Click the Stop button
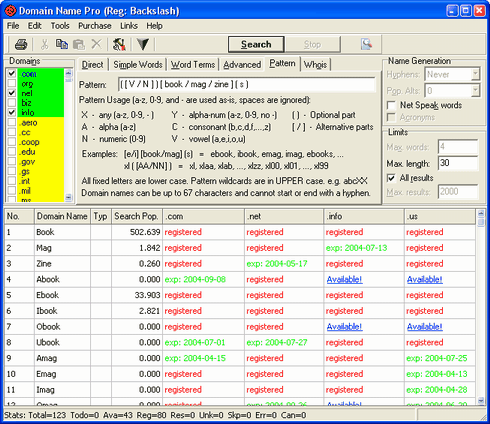The image size is (490, 424). point(312,44)
